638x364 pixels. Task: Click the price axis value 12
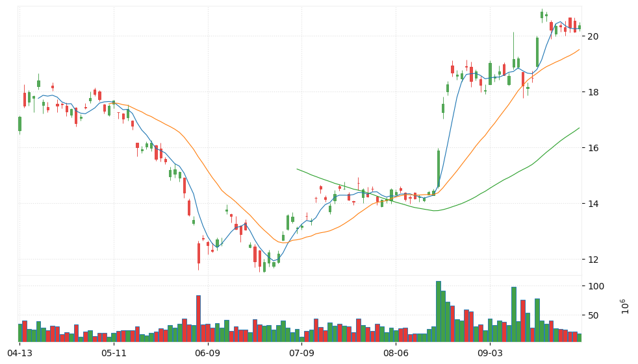pyautogui.click(x=593, y=259)
